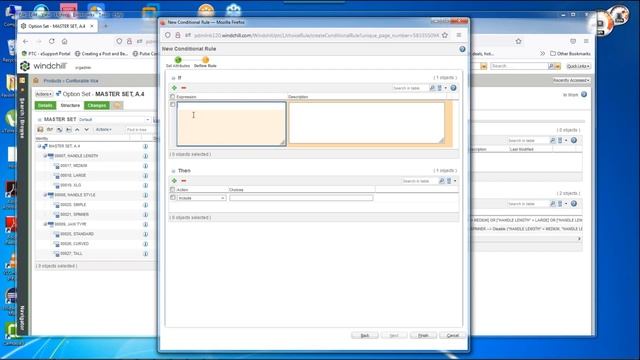
Task: Select all rows via Expression header checkbox
Action: [x=172, y=97]
